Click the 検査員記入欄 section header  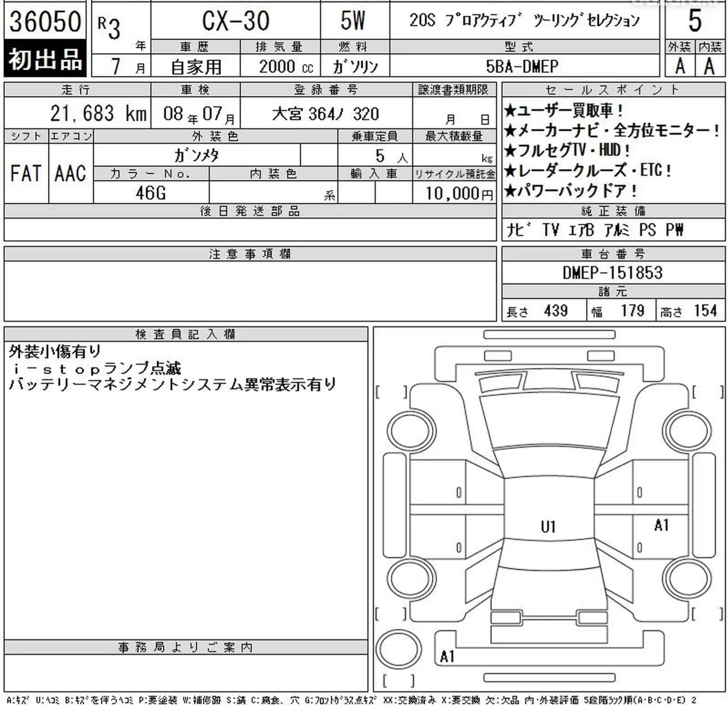(185, 334)
